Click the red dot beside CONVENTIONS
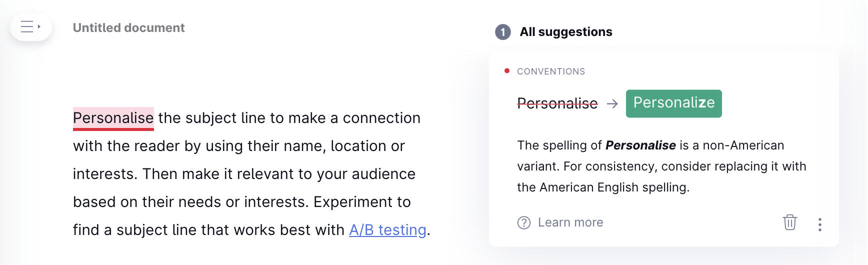This screenshot has height=265, width=868. point(507,71)
